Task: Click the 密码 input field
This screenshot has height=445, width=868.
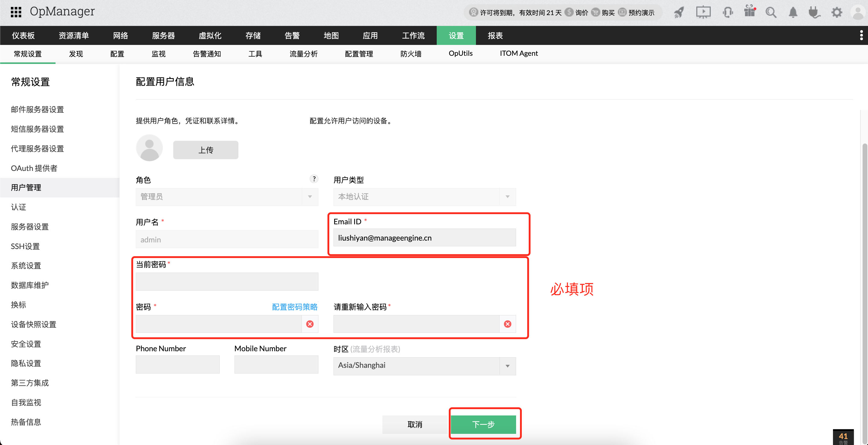Action: pyautogui.click(x=219, y=324)
